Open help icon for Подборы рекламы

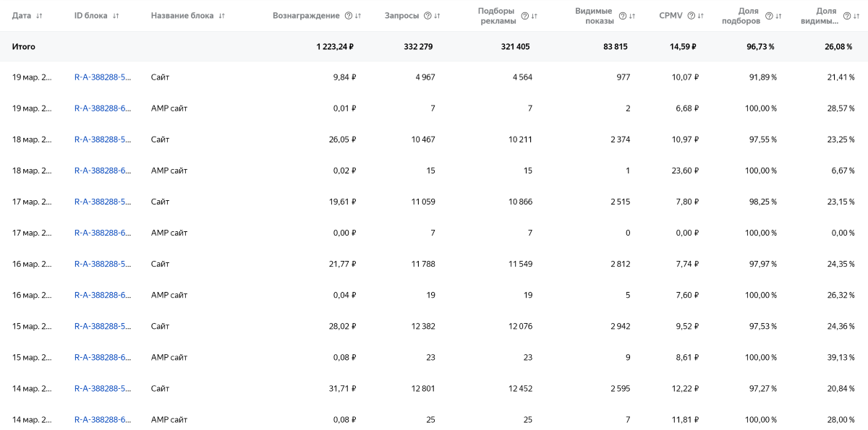[525, 16]
